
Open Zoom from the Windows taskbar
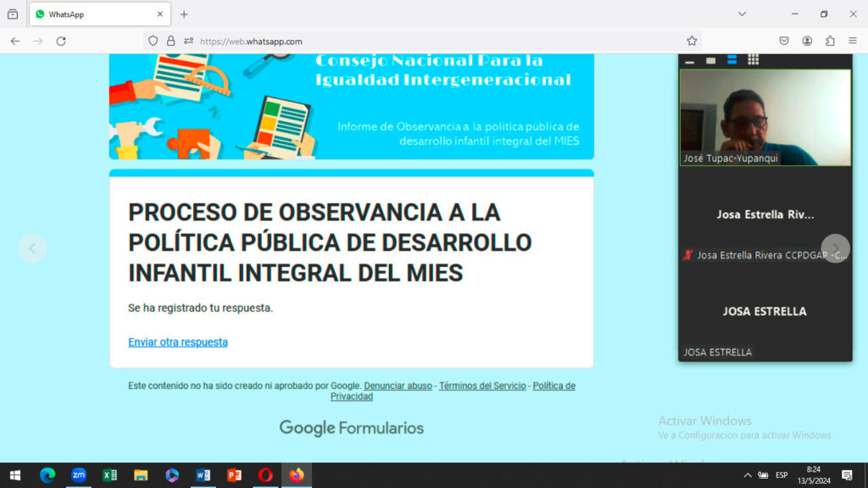point(79,475)
